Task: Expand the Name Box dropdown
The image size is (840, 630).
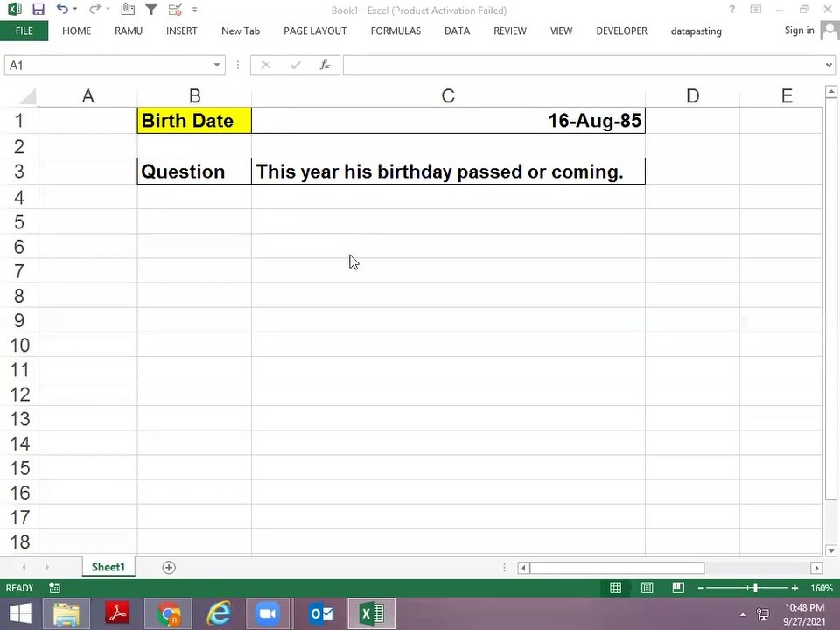Action: (217, 66)
